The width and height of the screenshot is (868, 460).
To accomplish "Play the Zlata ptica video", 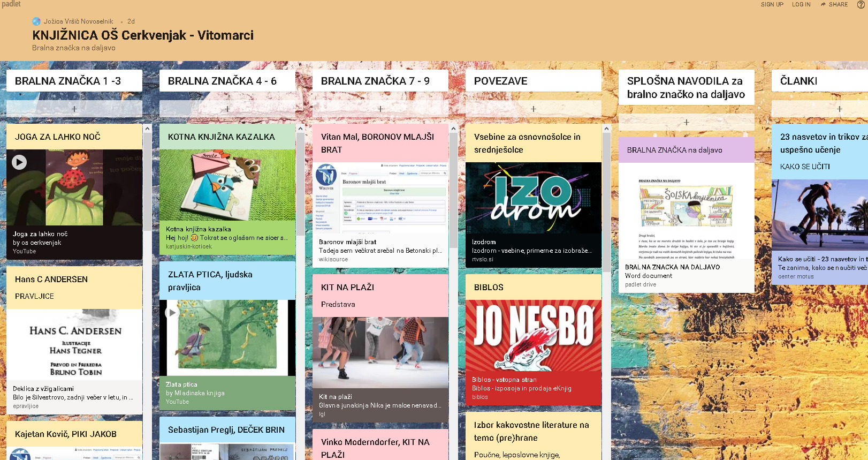I will point(172,313).
